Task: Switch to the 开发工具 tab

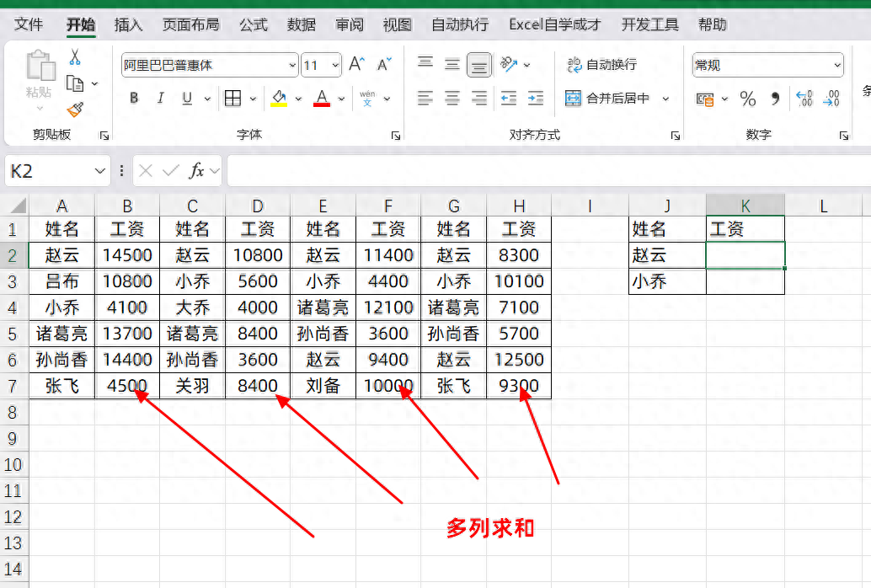Action: pyautogui.click(x=650, y=24)
